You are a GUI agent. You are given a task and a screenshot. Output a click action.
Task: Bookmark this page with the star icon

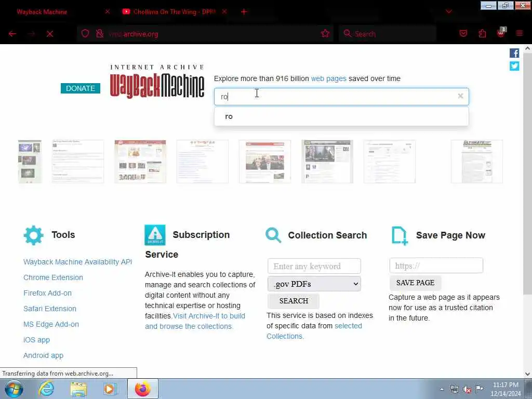(325, 34)
